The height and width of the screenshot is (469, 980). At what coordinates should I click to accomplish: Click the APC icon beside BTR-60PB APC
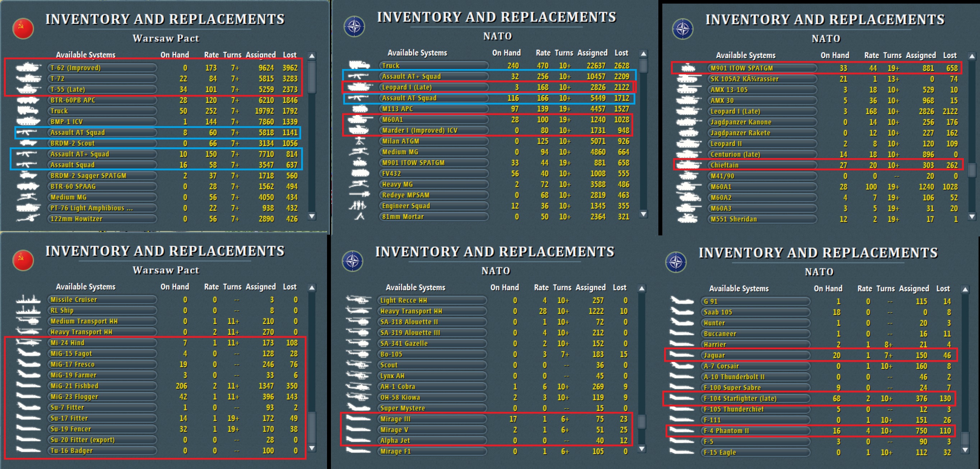[x=28, y=100]
